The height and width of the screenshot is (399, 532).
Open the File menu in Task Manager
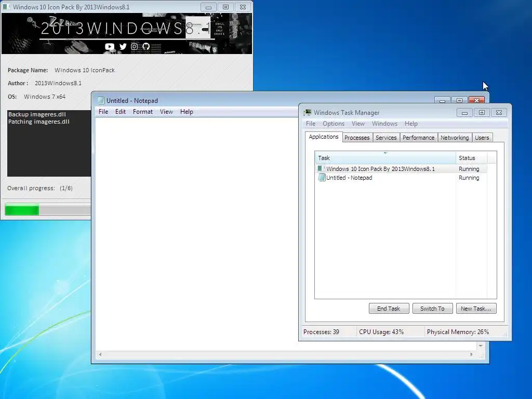tap(311, 124)
